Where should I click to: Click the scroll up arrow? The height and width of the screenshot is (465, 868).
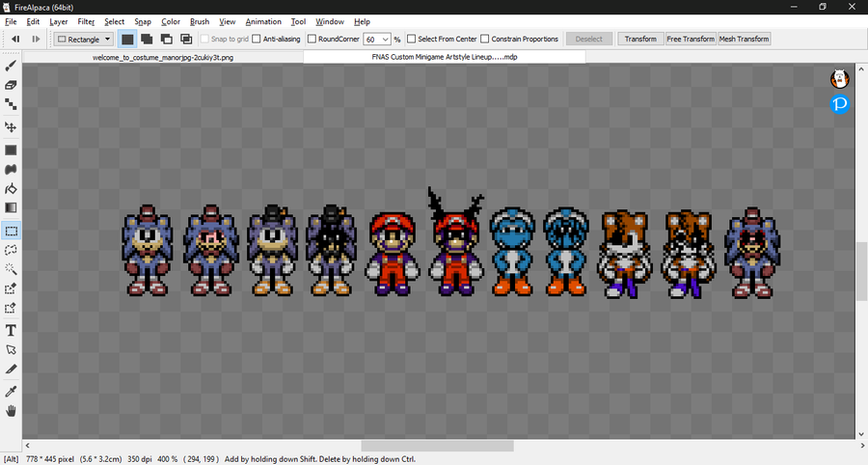861,68
